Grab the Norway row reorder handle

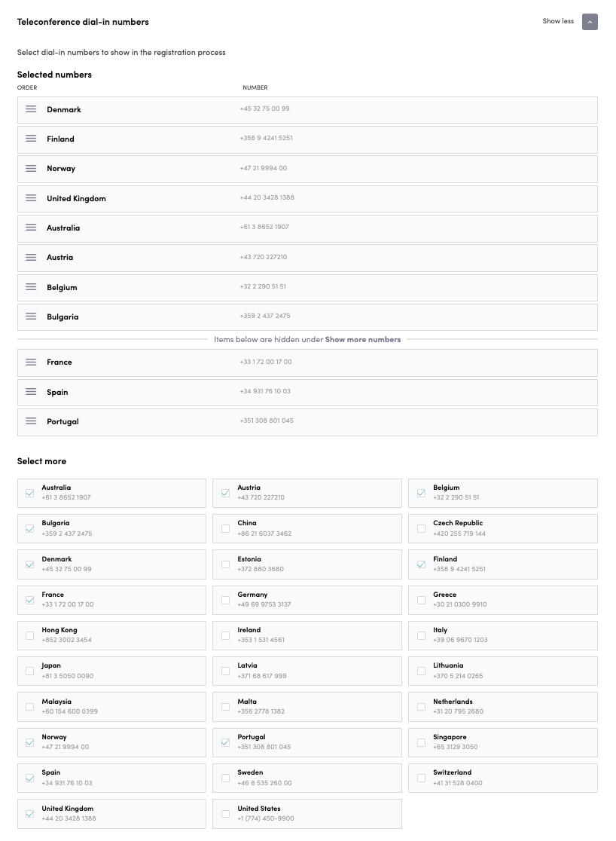(31, 168)
